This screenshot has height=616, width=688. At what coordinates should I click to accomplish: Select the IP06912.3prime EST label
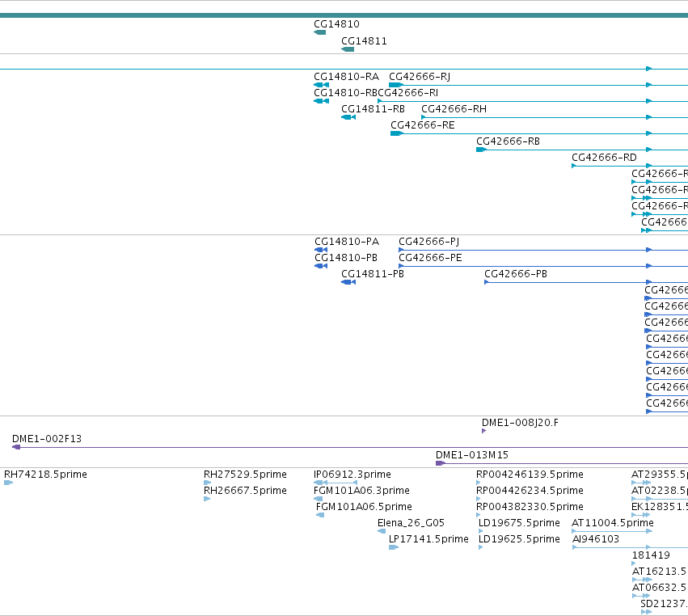coord(352,475)
